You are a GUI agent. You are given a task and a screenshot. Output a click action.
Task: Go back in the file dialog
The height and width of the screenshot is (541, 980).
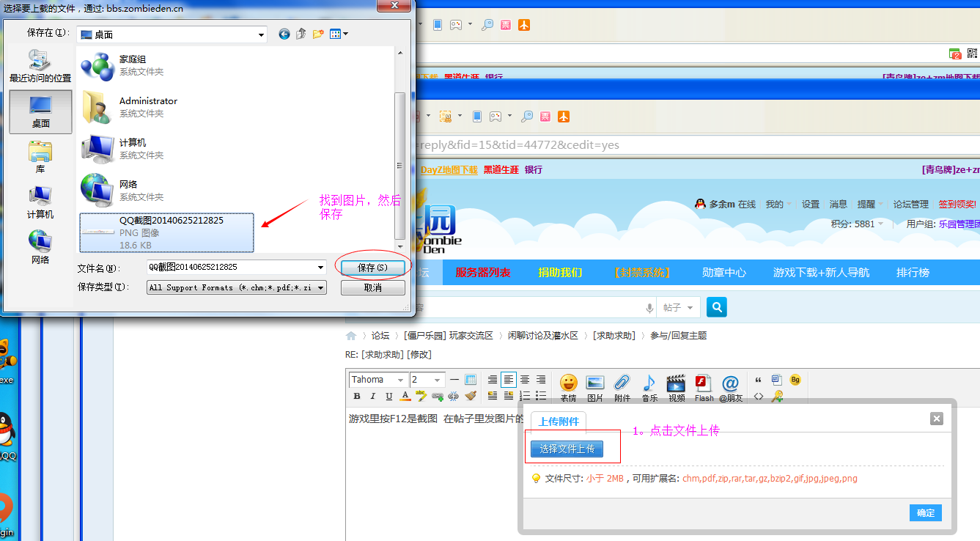pyautogui.click(x=284, y=34)
